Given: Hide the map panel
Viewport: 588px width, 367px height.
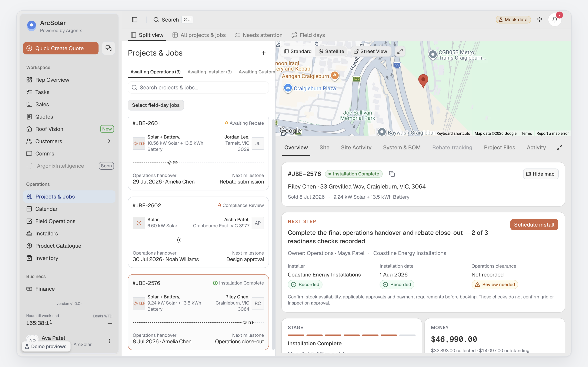Looking at the screenshot, I should (540, 174).
